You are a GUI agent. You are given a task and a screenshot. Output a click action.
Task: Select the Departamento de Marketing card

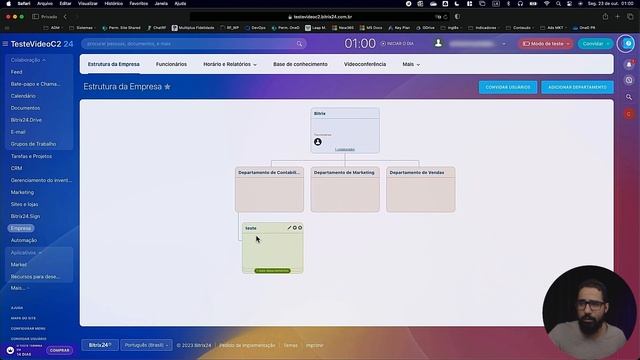[345, 189]
